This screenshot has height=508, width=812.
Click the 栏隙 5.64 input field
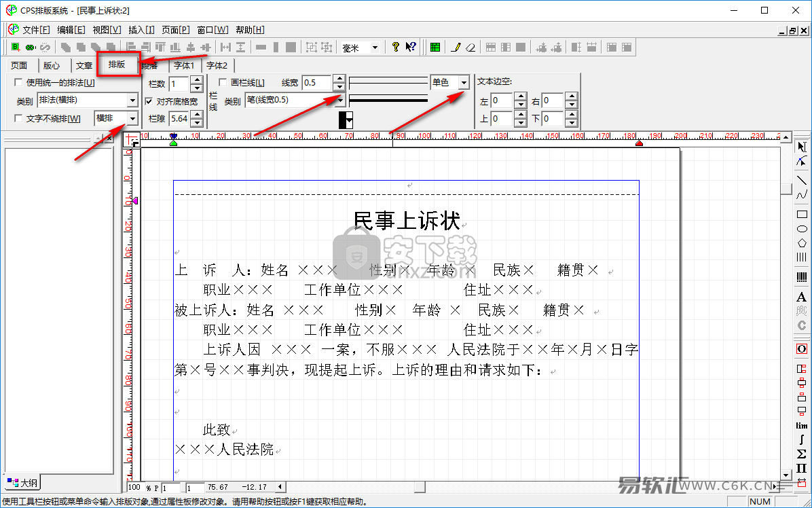tap(180, 119)
